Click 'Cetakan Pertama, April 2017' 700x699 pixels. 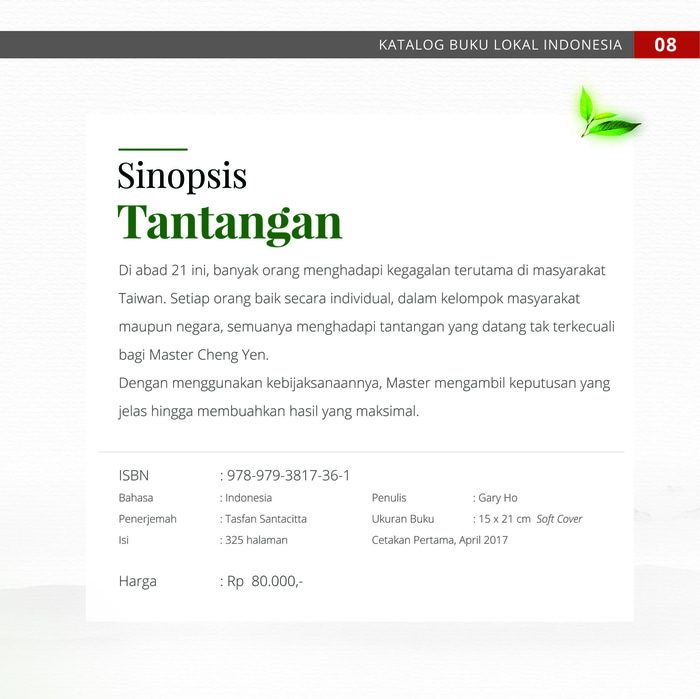point(440,540)
